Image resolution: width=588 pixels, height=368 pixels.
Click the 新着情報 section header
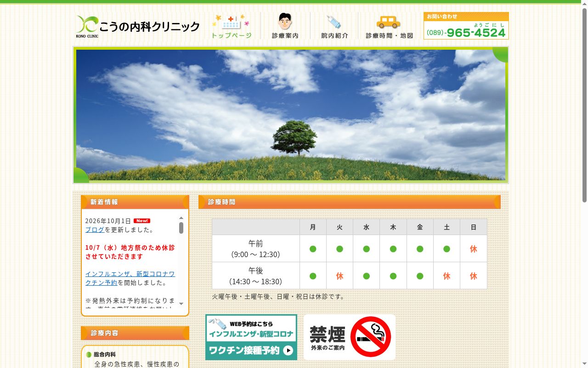click(x=135, y=202)
